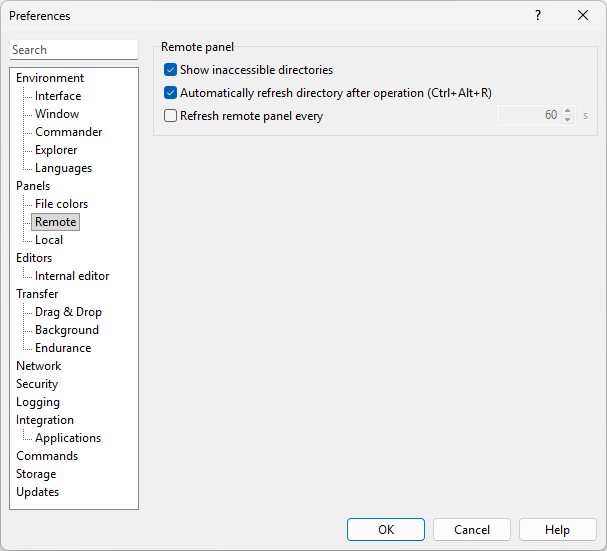Click the Search preferences box
The image size is (607, 551).
click(74, 50)
